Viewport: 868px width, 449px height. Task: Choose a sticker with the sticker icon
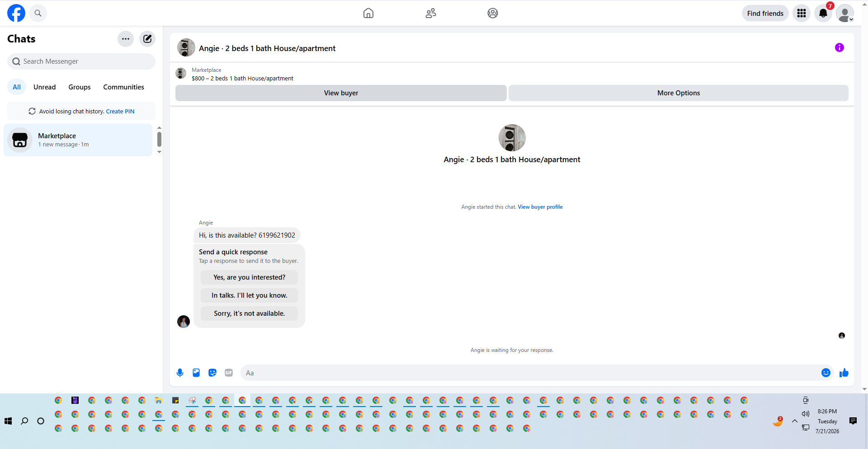(212, 373)
